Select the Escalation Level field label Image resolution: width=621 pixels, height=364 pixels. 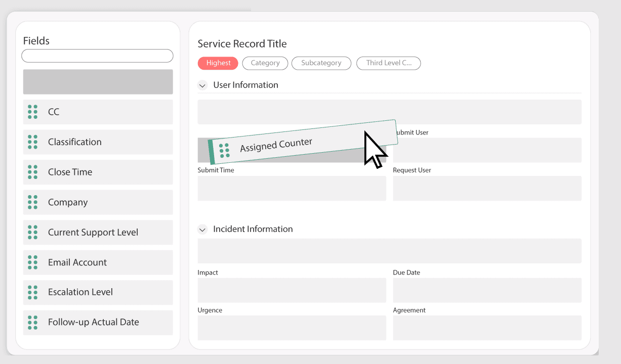click(80, 292)
